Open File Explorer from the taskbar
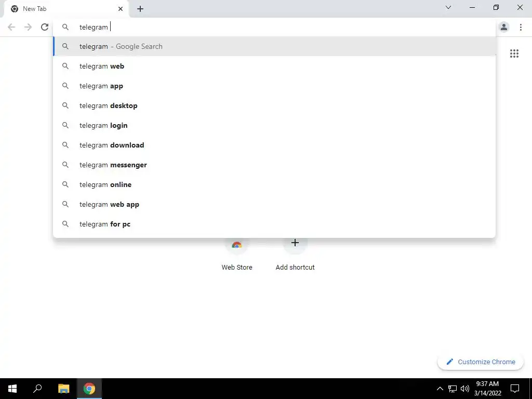Viewport: 532px width, 399px height. [x=63, y=389]
